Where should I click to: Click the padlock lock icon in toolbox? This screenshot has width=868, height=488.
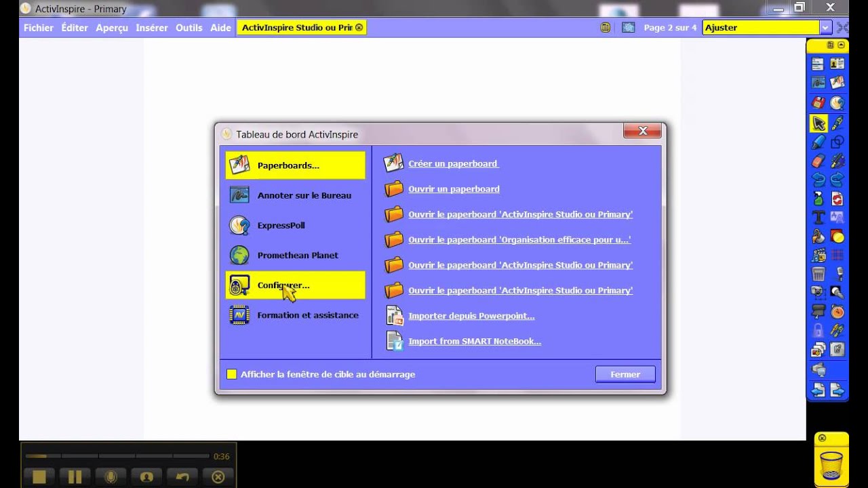coord(818,331)
